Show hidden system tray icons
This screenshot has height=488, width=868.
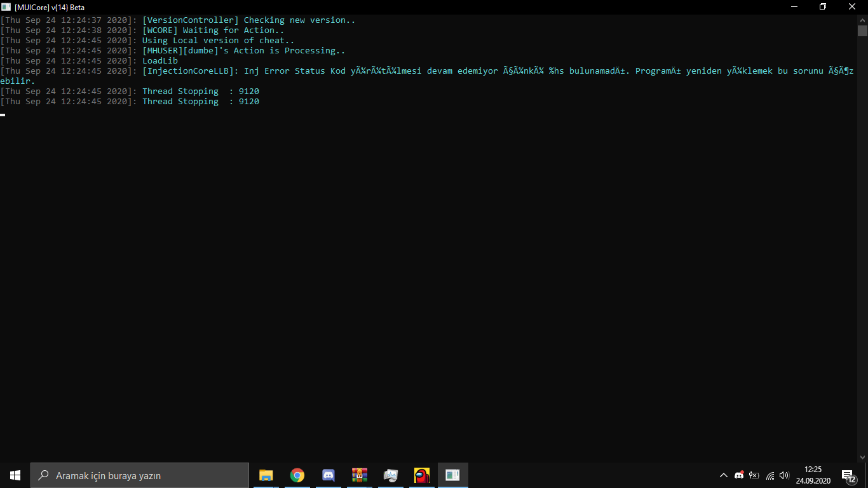(723, 475)
